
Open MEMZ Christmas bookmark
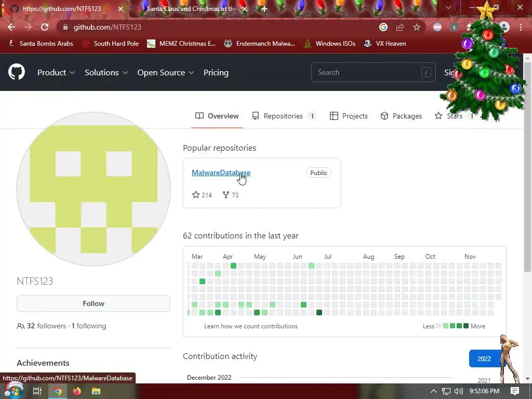click(181, 44)
